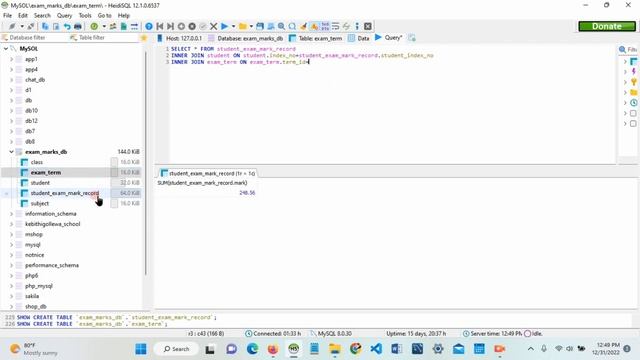
Task: Select the student table in tree
Action: (40, 183)
